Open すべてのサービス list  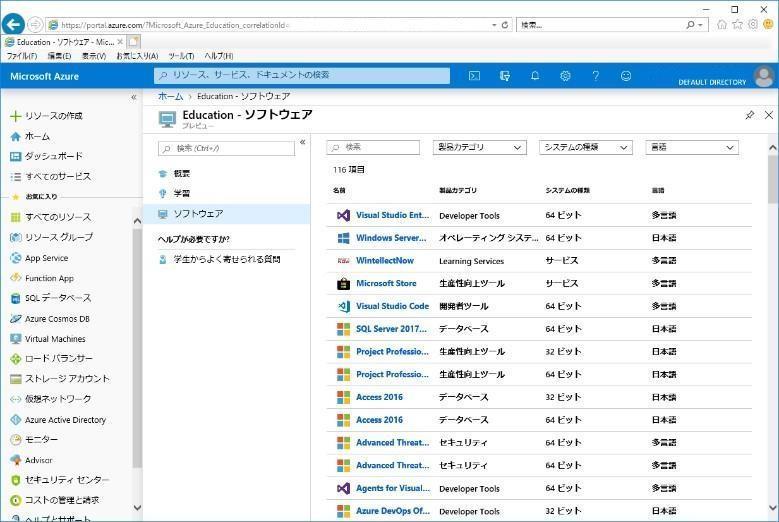pyautogui.click(x=50, y=176)
